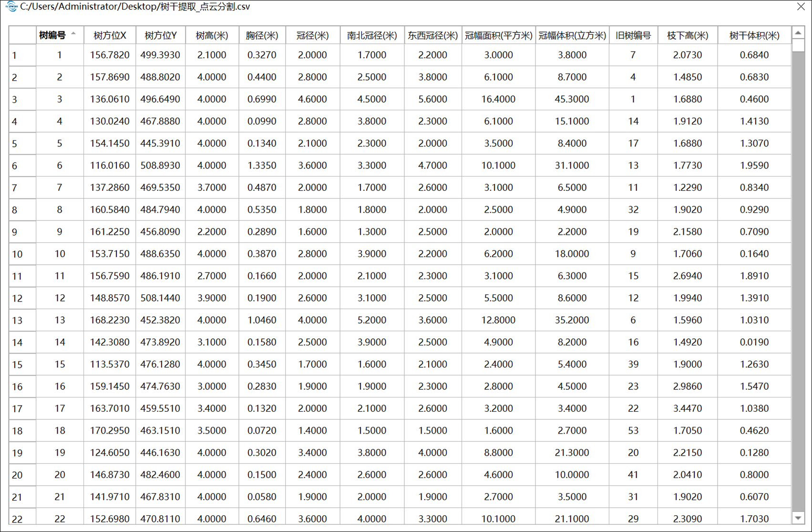Click cell value 161.2250

[110, 232]
